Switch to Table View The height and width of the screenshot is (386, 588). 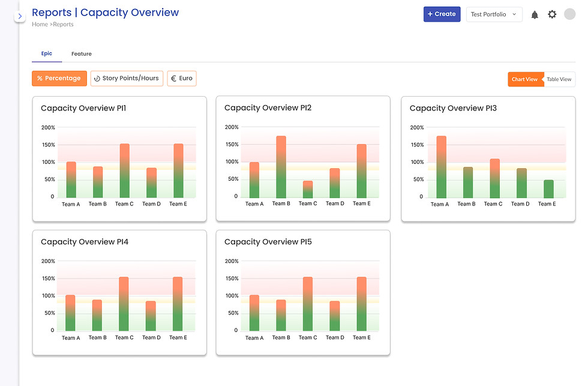[559, 79]
